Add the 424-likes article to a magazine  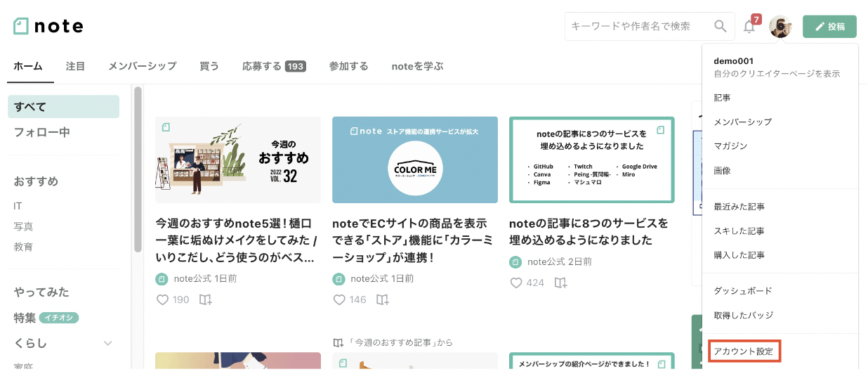tap(560, 283)
